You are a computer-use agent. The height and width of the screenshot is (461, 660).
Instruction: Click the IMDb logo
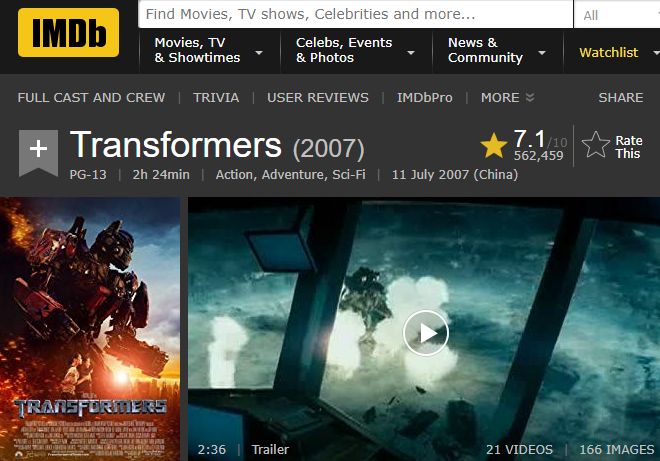point(68,32)
